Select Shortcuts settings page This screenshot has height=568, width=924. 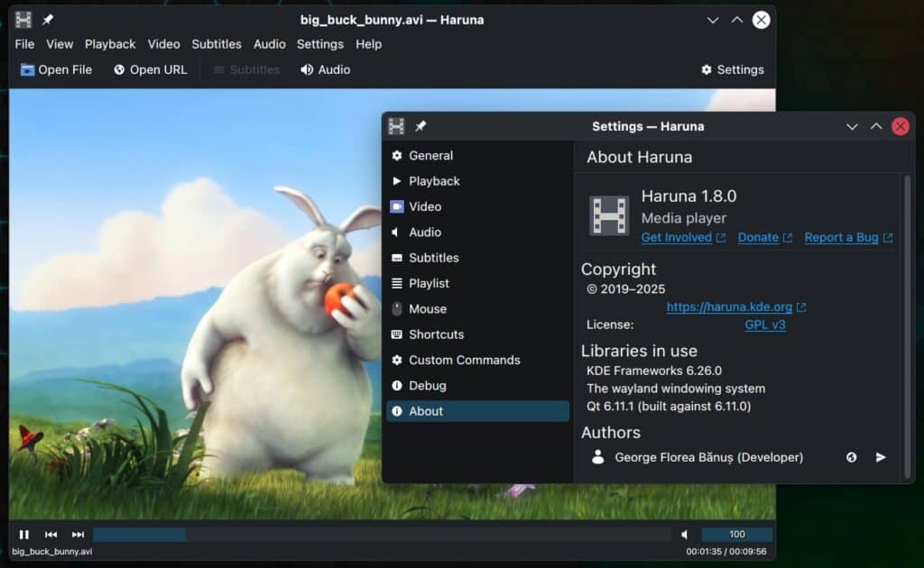click(477, 334)
